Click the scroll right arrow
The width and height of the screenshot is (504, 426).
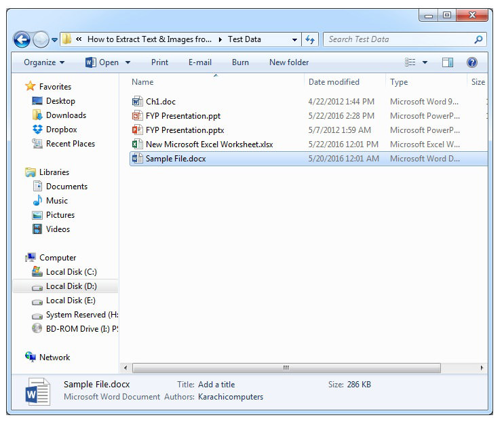coord(482,368)
